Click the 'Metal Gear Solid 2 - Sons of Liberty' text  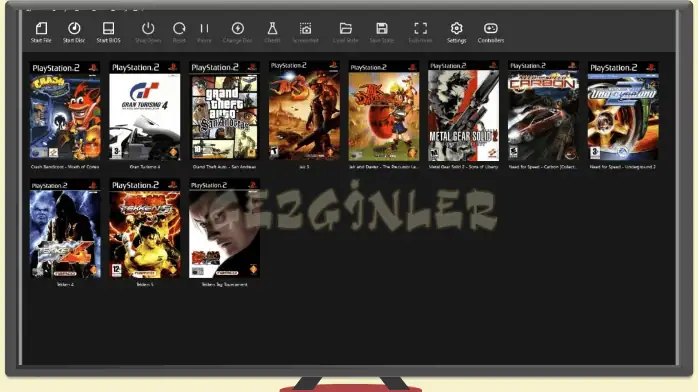(x=463, y=167)
